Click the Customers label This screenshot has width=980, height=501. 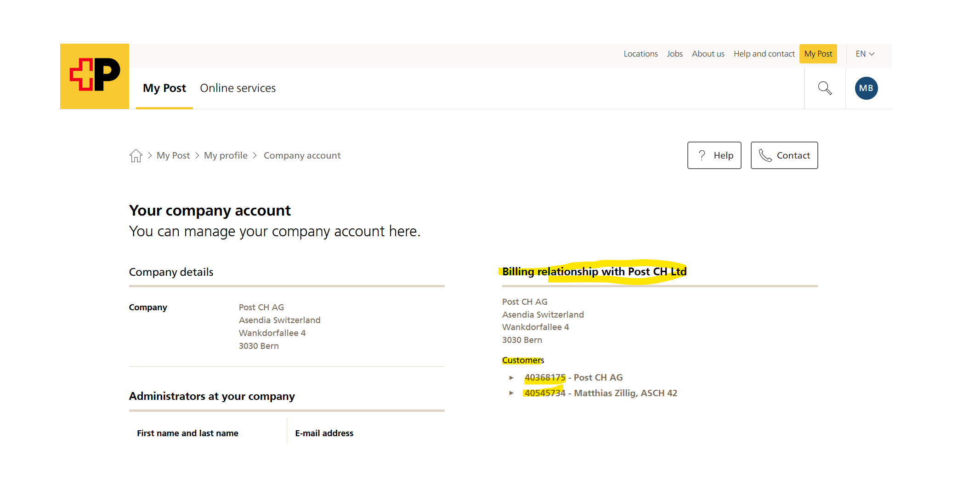tap(523, 360)
